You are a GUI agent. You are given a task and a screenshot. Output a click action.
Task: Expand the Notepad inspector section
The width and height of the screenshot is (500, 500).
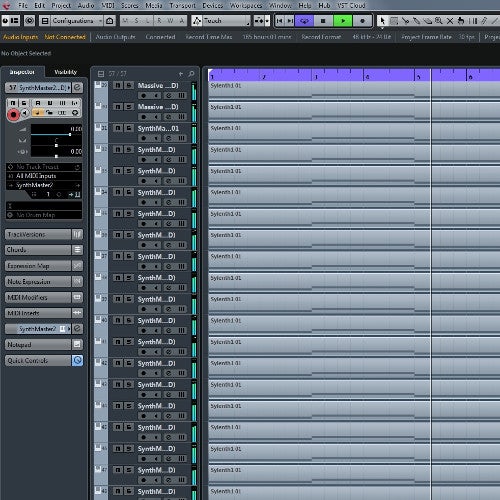pos(38,345)
